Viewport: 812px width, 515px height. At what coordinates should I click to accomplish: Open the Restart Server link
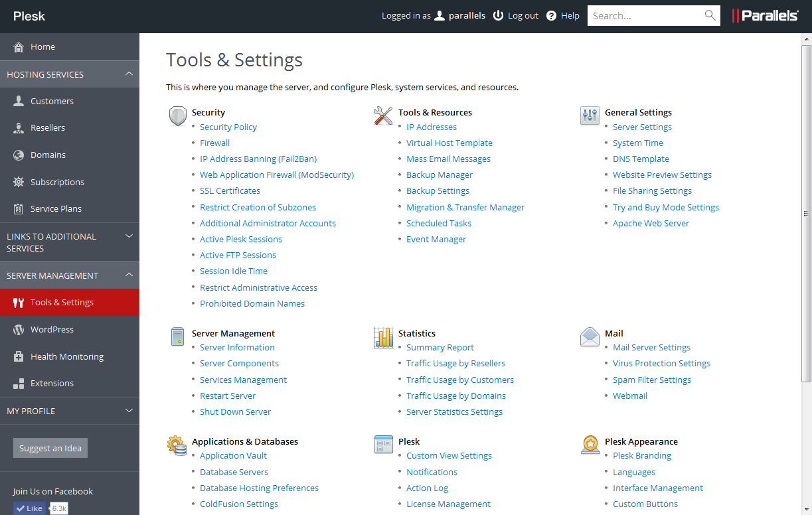228,396
